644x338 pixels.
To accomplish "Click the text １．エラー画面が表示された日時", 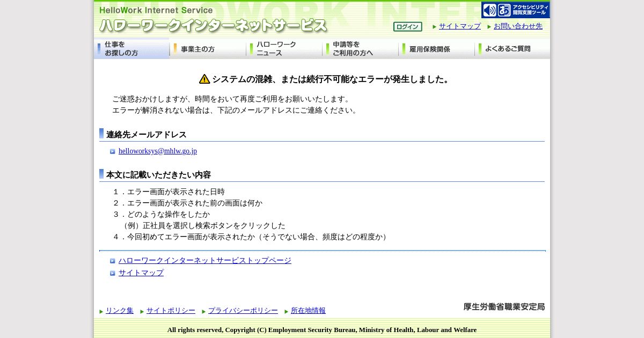I will pyautogui.click(x=169, y=192).
